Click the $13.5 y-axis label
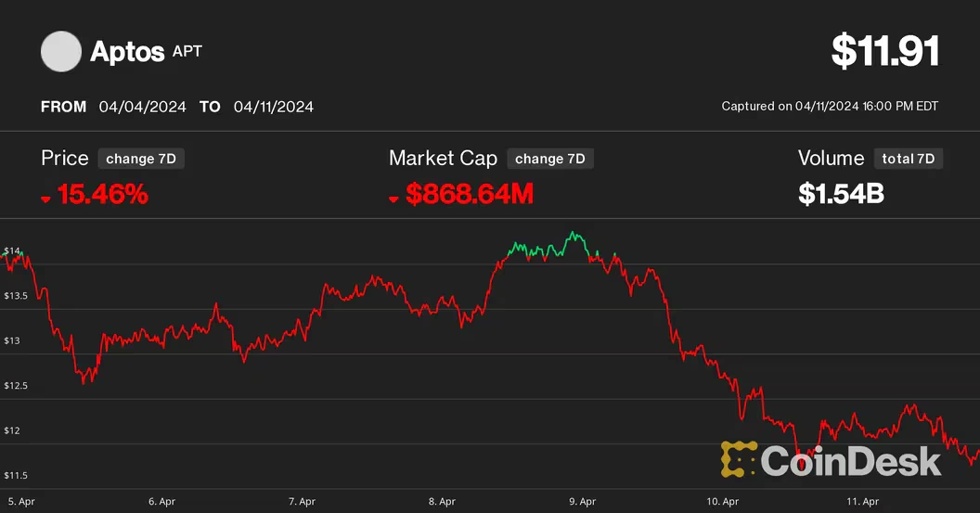This screenshot has height=513, width=980. [x=16, y=296]
